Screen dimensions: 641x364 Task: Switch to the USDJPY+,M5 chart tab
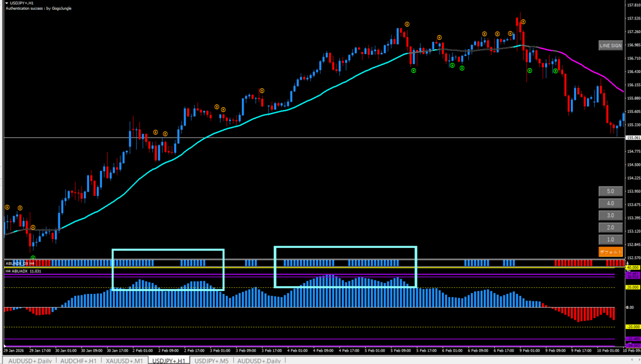coord(212,360)
